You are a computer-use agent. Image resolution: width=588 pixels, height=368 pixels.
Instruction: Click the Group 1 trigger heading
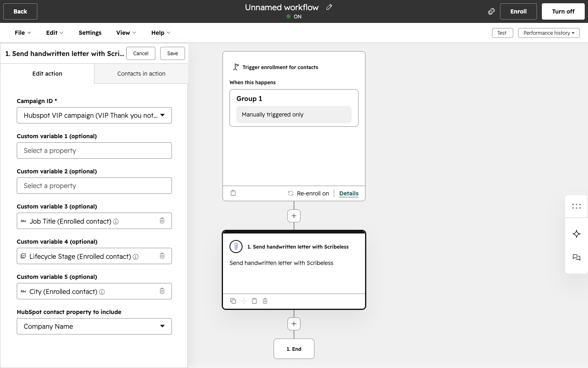[249, 99]
